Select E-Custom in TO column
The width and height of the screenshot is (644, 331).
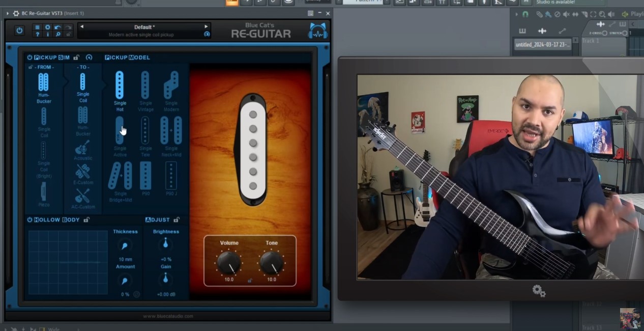pos(83,174)
